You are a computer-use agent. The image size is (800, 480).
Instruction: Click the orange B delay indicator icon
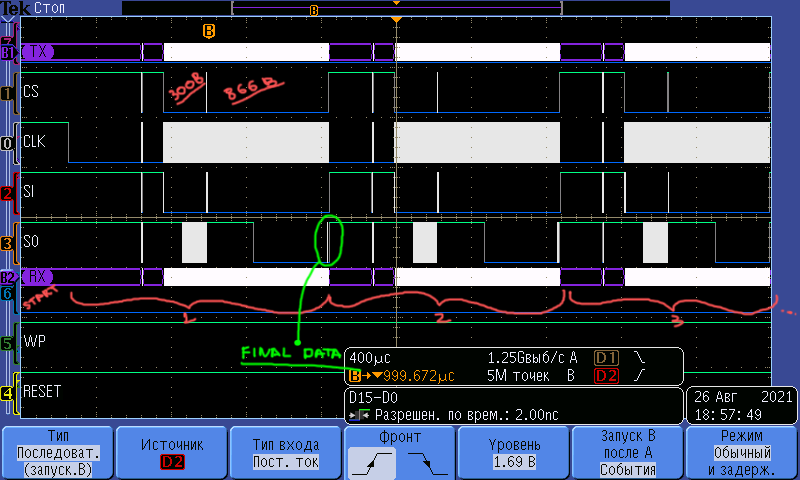pyautogui.click(x=355, y=376)
